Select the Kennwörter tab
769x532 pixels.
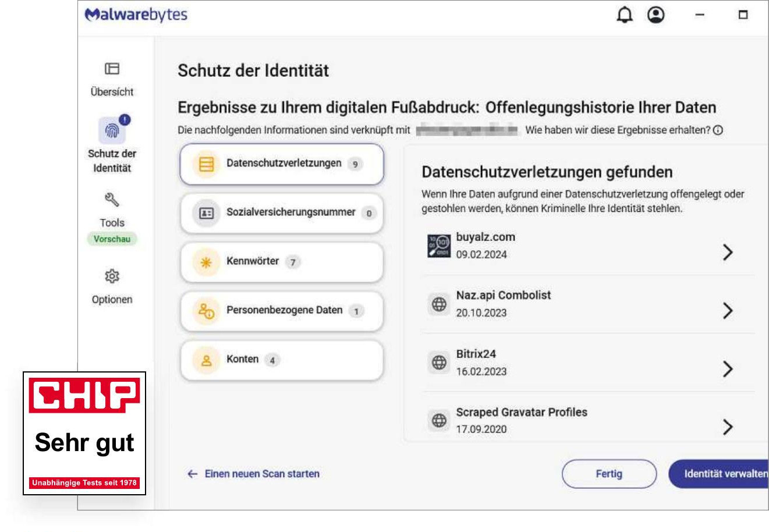282,262
